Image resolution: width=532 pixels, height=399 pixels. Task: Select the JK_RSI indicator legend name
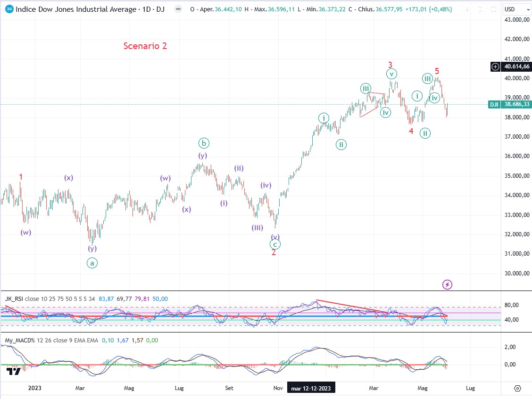[14, 299]
